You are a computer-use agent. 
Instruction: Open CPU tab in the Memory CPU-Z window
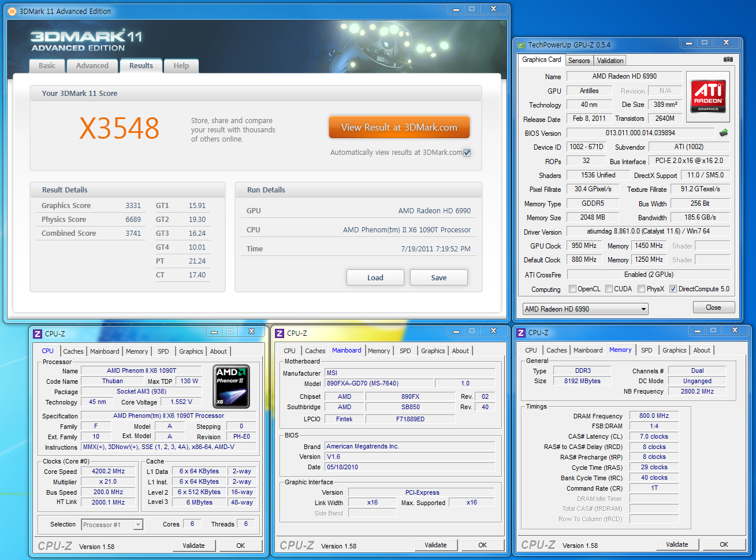click(x=531, y=350)
